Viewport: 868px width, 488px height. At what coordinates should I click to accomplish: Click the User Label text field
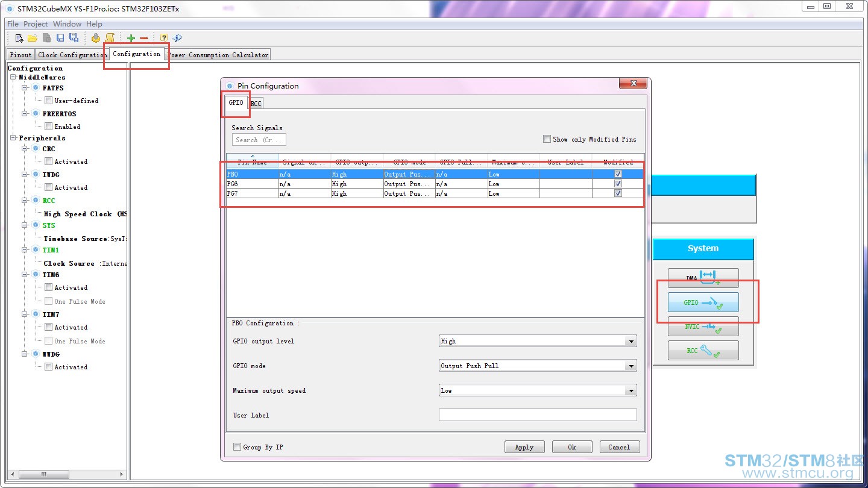[x=538, y=415]
